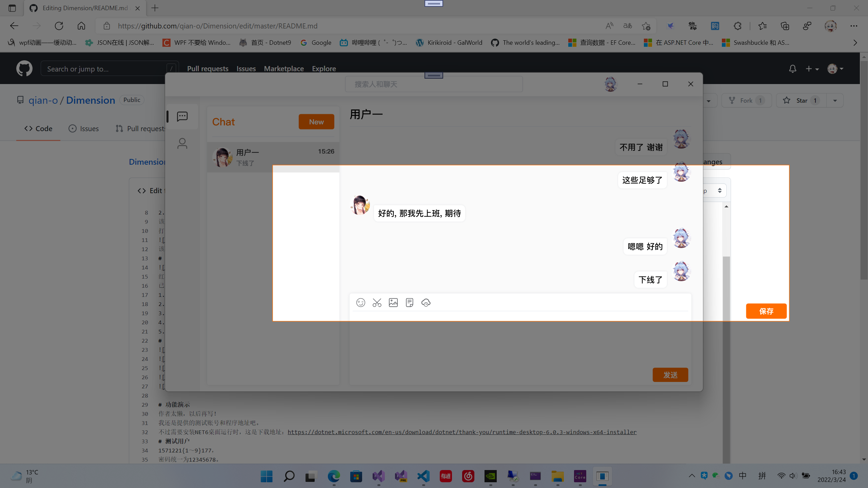Open the browser favorites list icon
Screen dimensions: 868x488
click(x=762, y=26)
